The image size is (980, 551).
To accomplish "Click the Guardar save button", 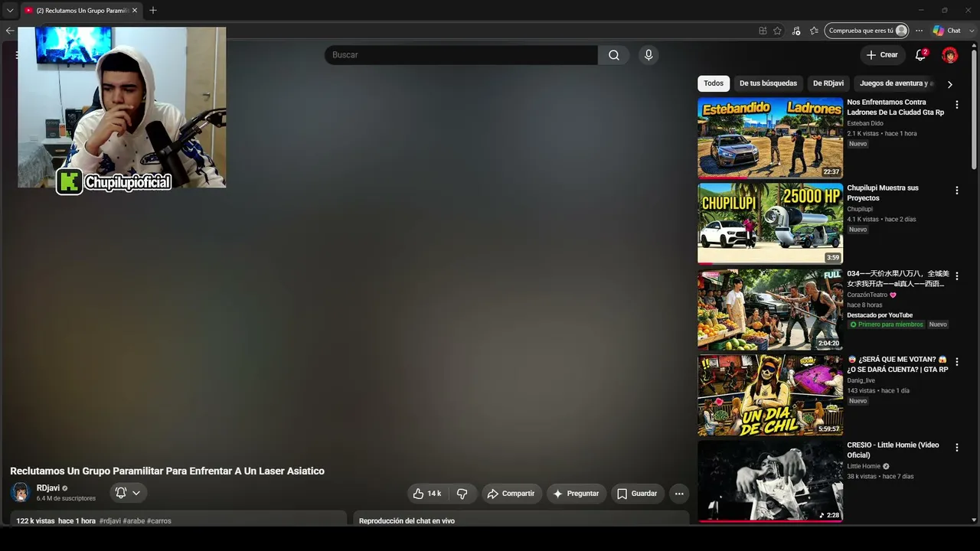I will [637, 494].
